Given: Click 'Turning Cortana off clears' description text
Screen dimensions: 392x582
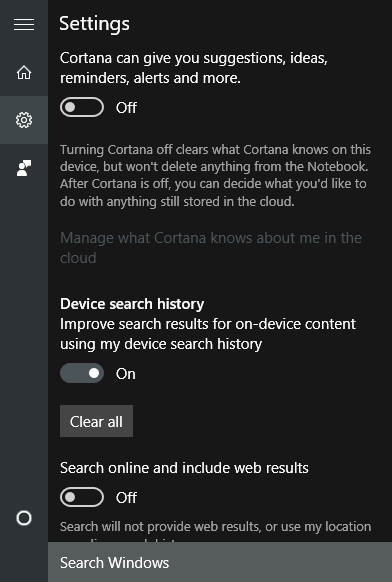Looking at the screenshot, I should point(215,176).
